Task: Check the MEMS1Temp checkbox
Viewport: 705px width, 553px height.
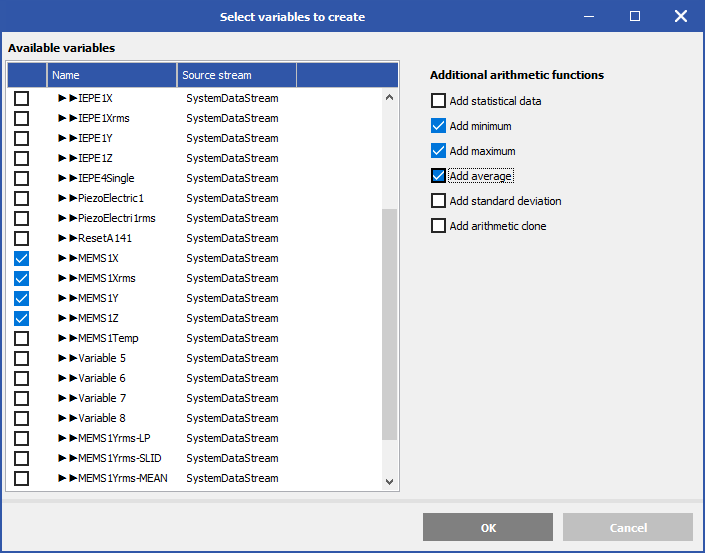Action: pos(21,338)
